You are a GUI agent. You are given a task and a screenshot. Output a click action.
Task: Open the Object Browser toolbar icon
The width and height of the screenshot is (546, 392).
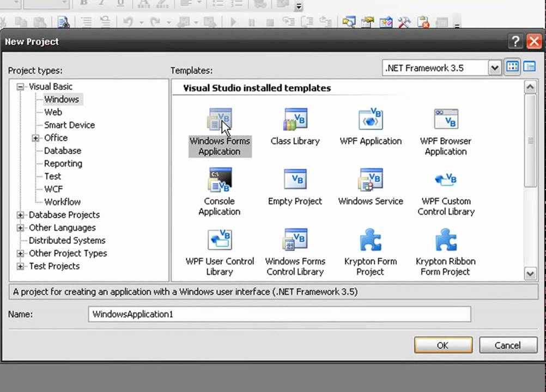point(386,23)
